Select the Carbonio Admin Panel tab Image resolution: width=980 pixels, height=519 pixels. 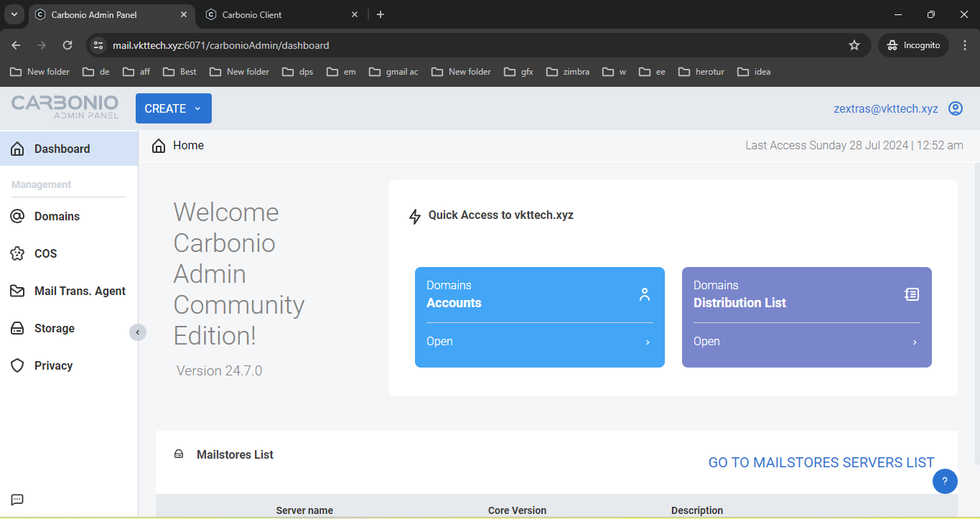pyautogui.click(x=111, y=14)
